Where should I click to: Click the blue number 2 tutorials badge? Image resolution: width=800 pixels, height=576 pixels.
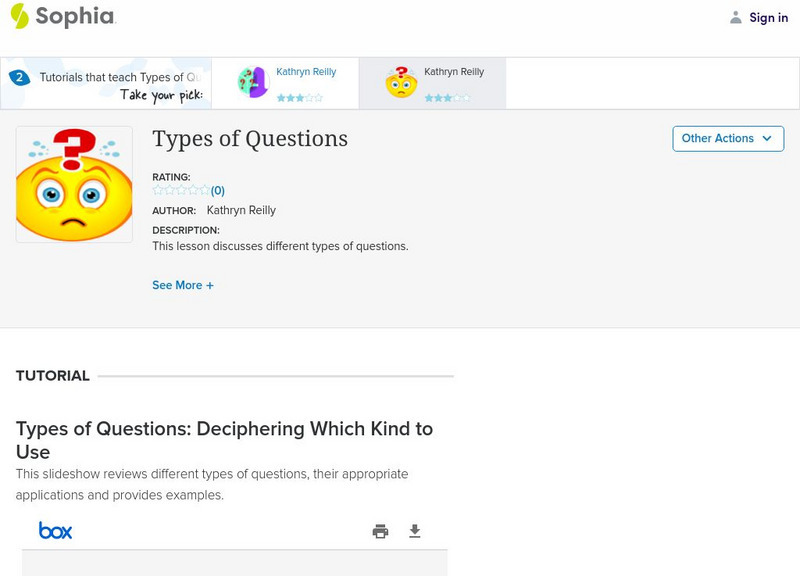pos(18,77)
